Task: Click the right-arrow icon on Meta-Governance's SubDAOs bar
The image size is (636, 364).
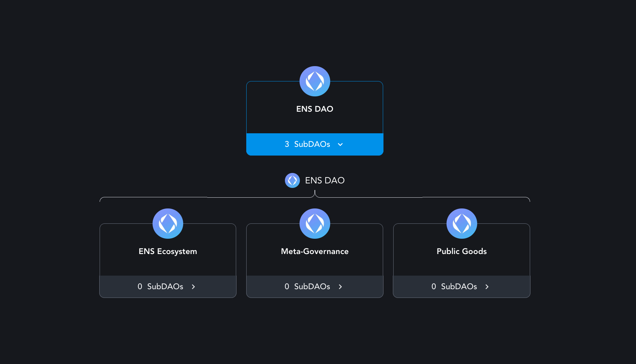Action: click(340, 286)
